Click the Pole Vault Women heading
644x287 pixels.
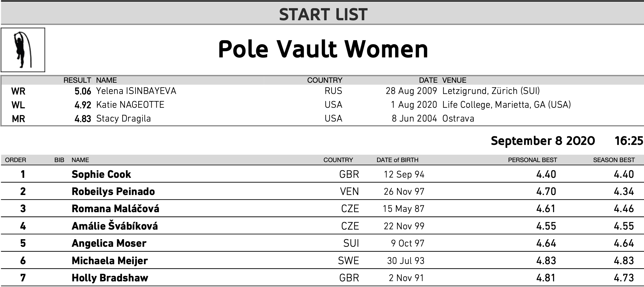pyautogui.click(x=323, y=49)
